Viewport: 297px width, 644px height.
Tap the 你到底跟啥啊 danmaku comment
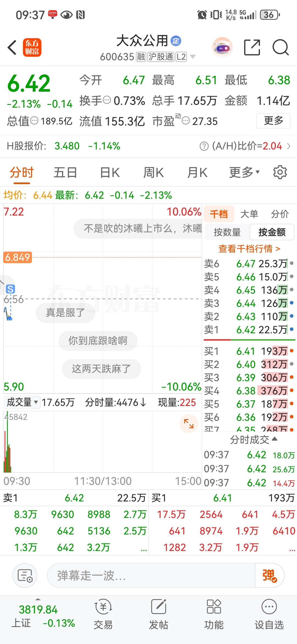(98, 341)
